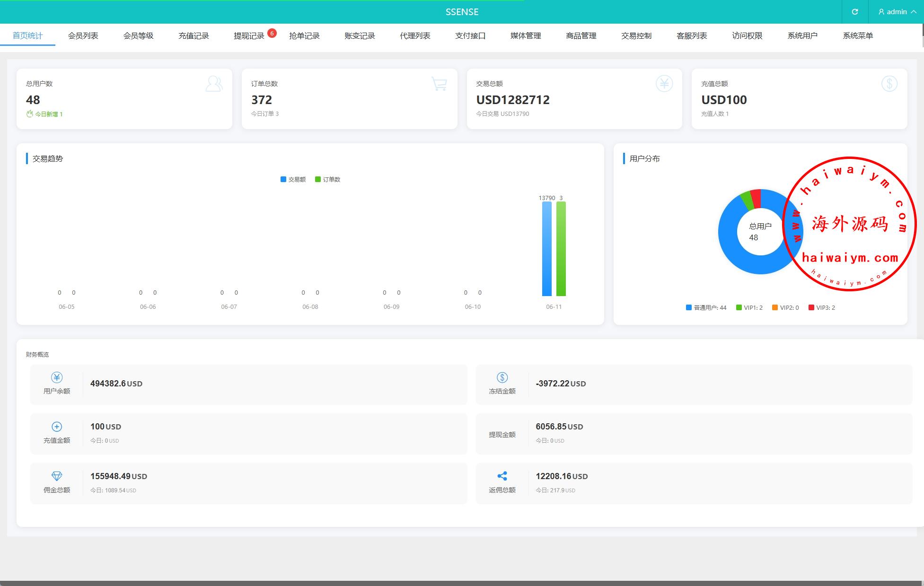Click the total users person icon
This screenshot has height=586, width=924.
(214, 84)
